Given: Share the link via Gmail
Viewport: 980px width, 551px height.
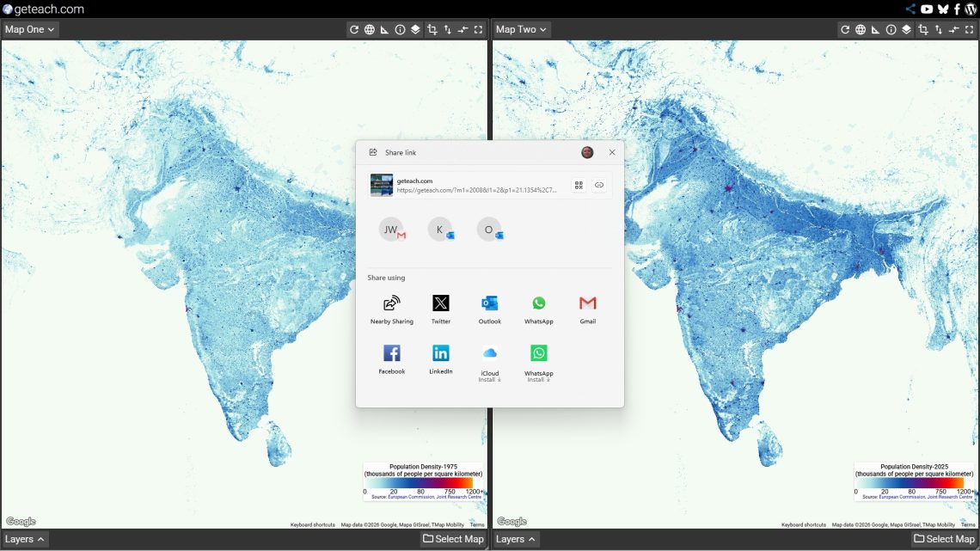Looking at the screenshot, I should (587, 309).
